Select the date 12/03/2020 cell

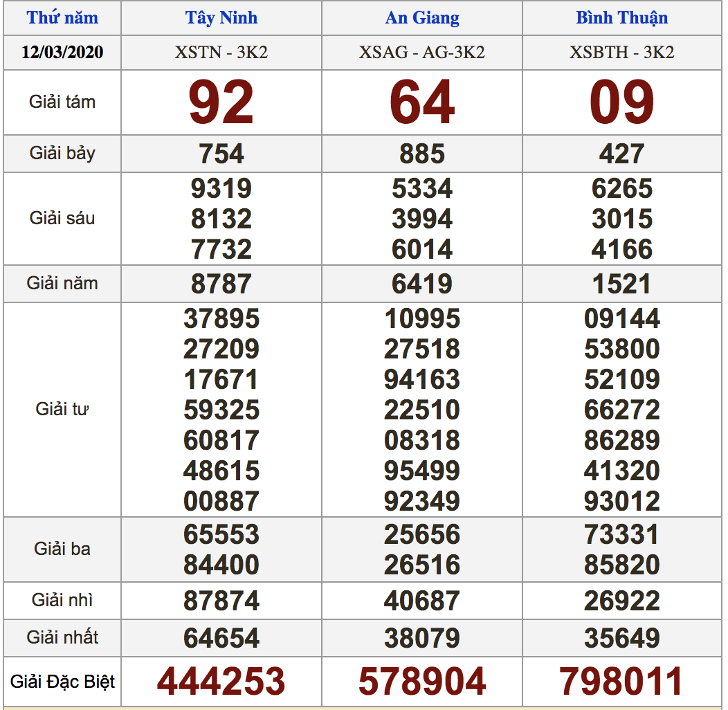tap(62, 53)
